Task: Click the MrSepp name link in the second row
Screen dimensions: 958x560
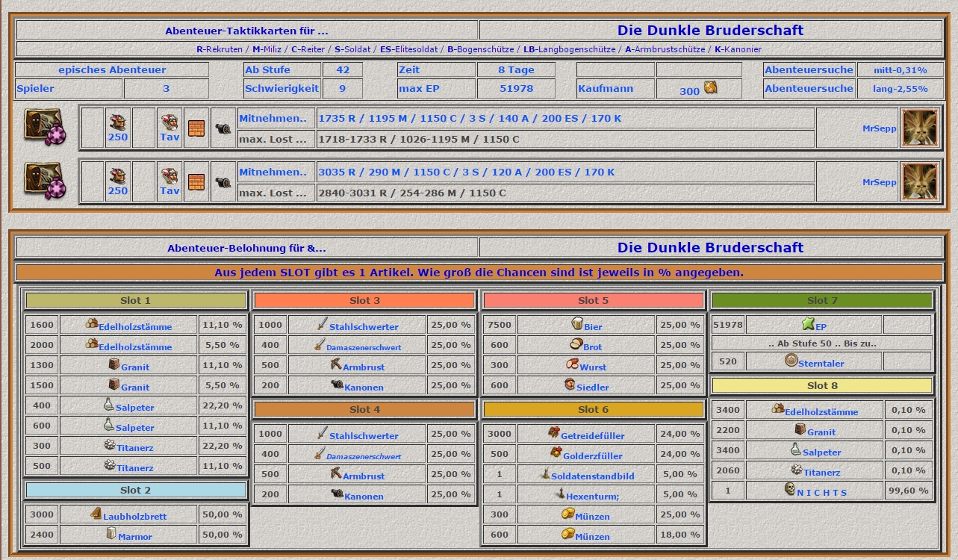Action: (879, 182)
